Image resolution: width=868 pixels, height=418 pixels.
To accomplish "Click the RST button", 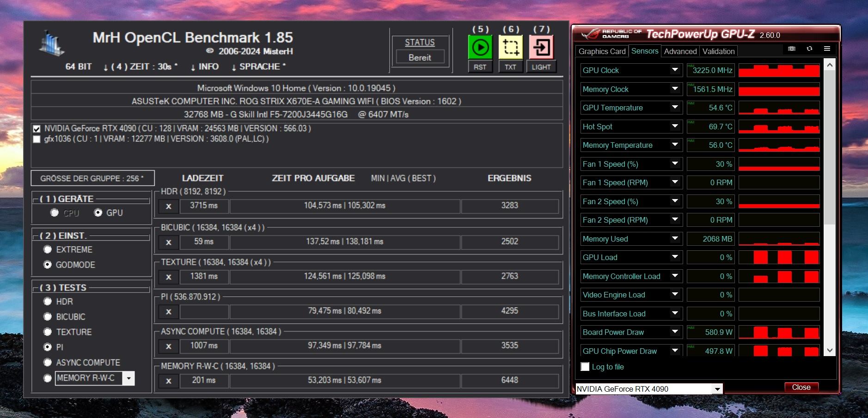I will (x=480, y=67).
